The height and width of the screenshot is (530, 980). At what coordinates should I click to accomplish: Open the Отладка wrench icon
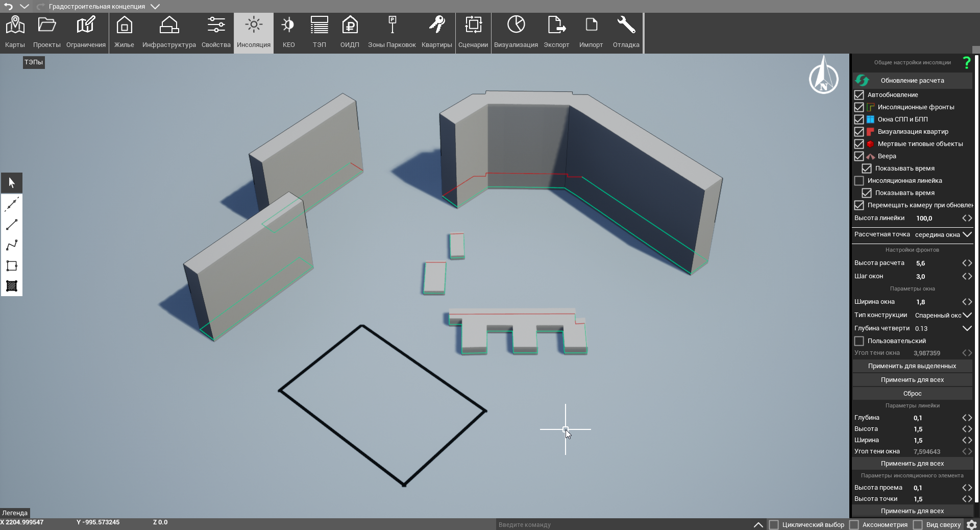pos(626,32)
